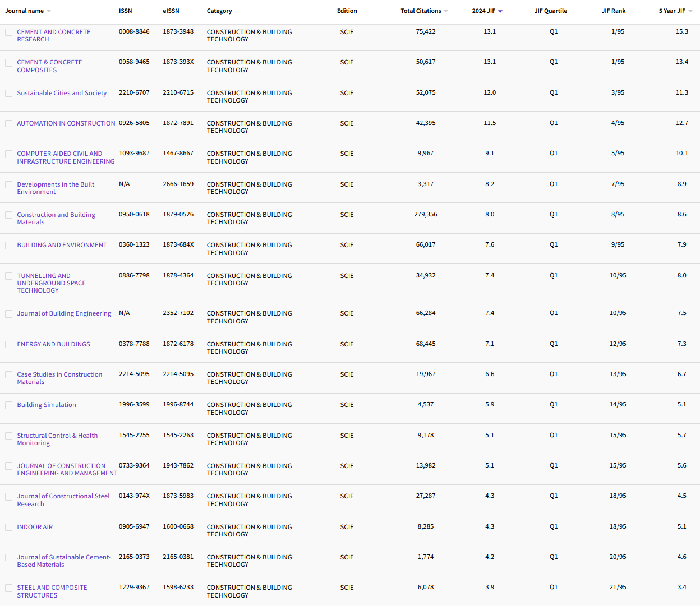The height and width of the screenshot is (606, 700).
Task: Open the Construction and Building Materials journal
Action: tap(56, 218)
